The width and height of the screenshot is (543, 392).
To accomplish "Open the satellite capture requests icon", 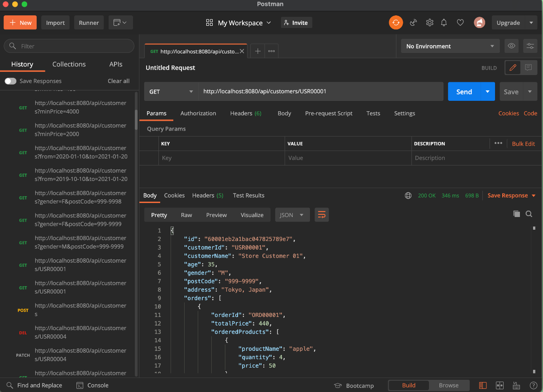I will 413,23.
